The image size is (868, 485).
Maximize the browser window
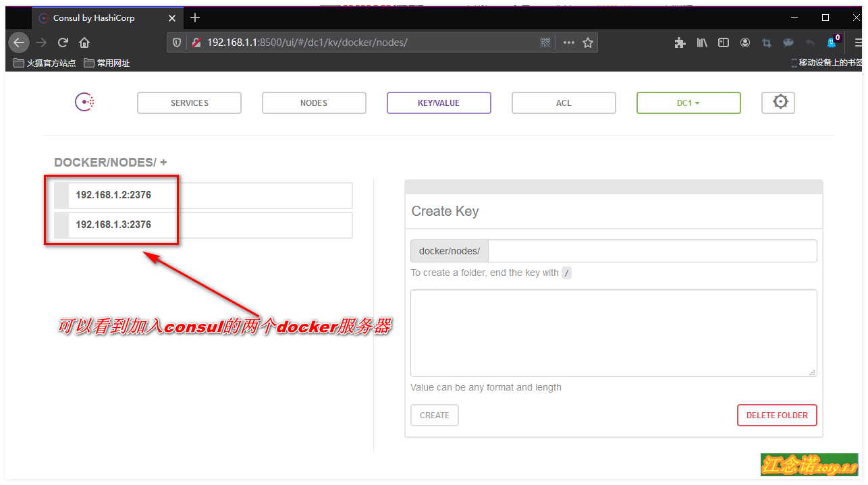[825, 18]
